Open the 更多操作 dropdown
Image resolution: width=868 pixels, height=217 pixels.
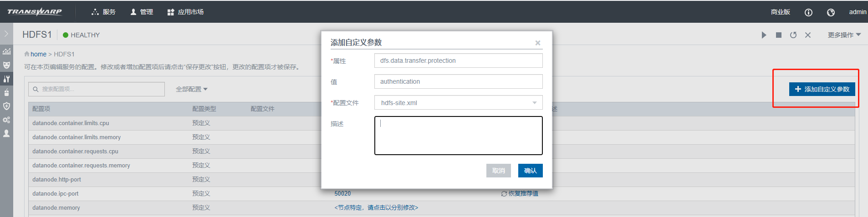coord(844,35)
